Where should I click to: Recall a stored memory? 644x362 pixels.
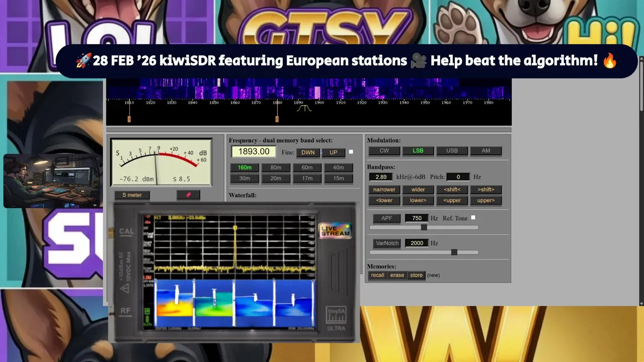378,275
